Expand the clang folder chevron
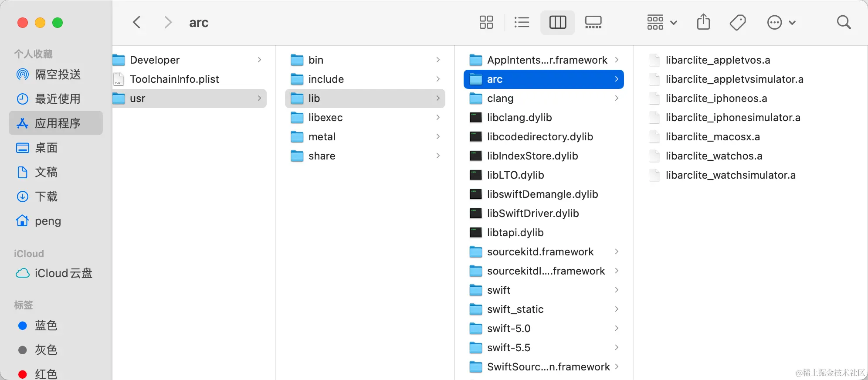Screen dimensions: 868x380 click(x=617, y=98)
